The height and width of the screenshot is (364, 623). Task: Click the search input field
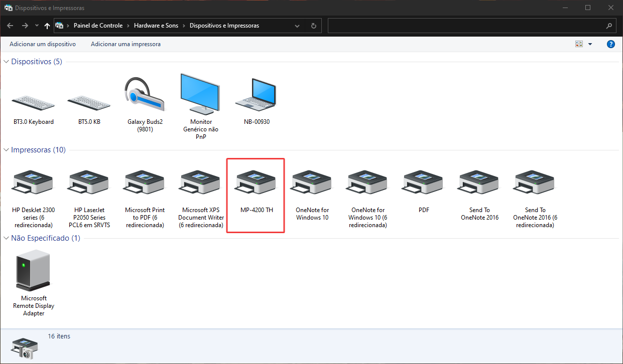click(x=466, y=26)
